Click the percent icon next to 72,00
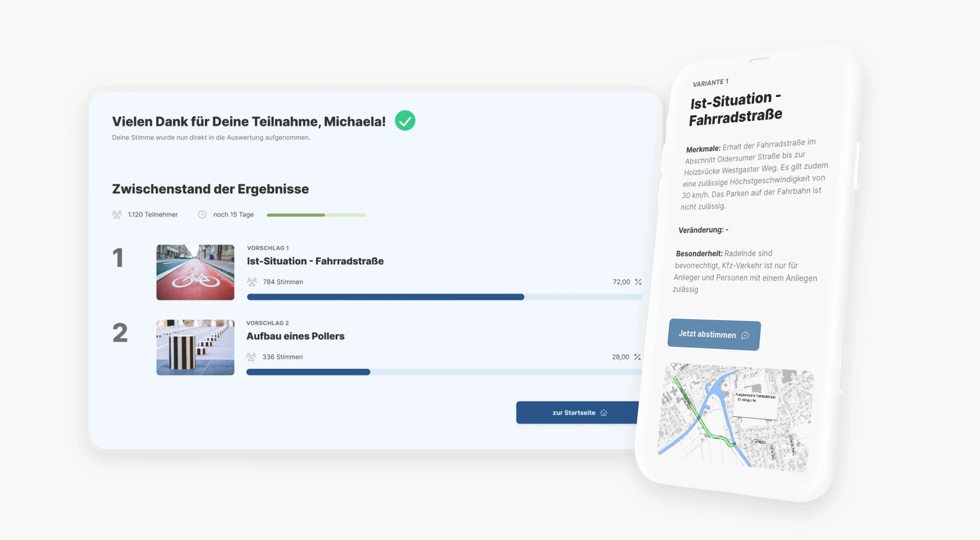This screenshot has height=540, width=980. coord(638,281)
